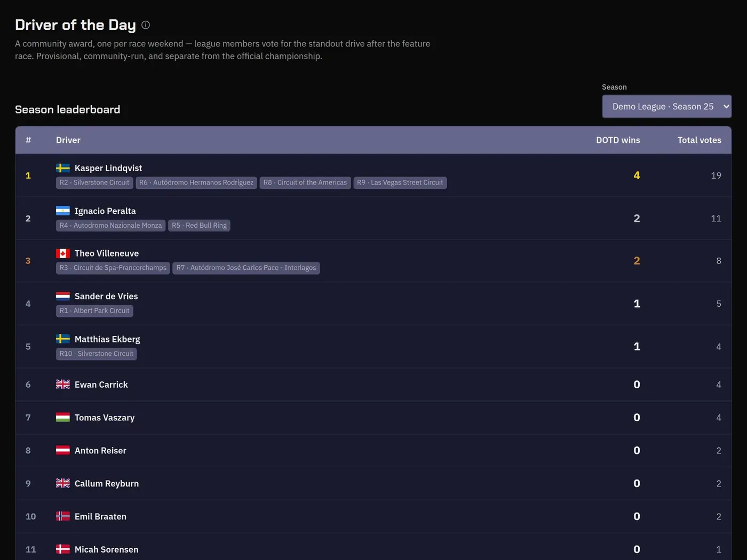747x560 pixels.
Task: Click Theo Villeneuve's Canada flag icon
Action: [63, 253]
